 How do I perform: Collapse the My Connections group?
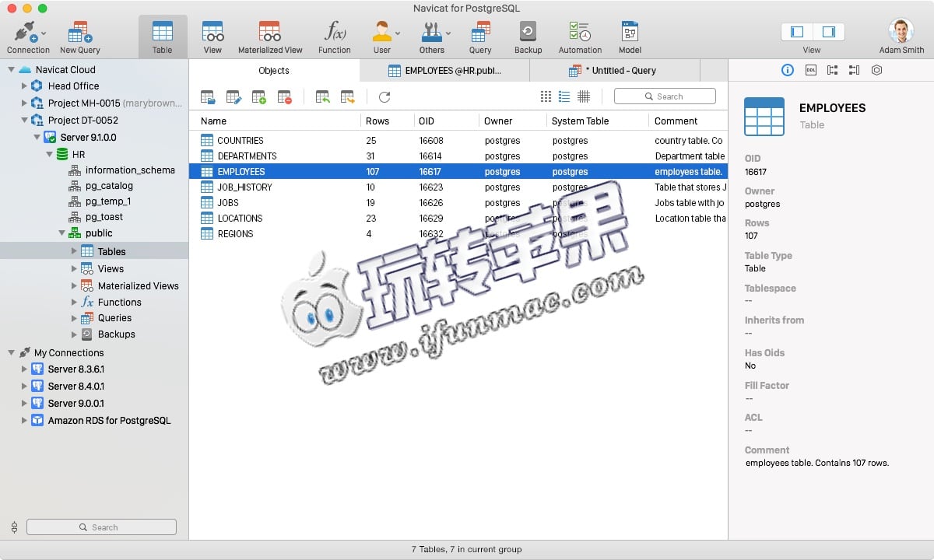[11, 352]
